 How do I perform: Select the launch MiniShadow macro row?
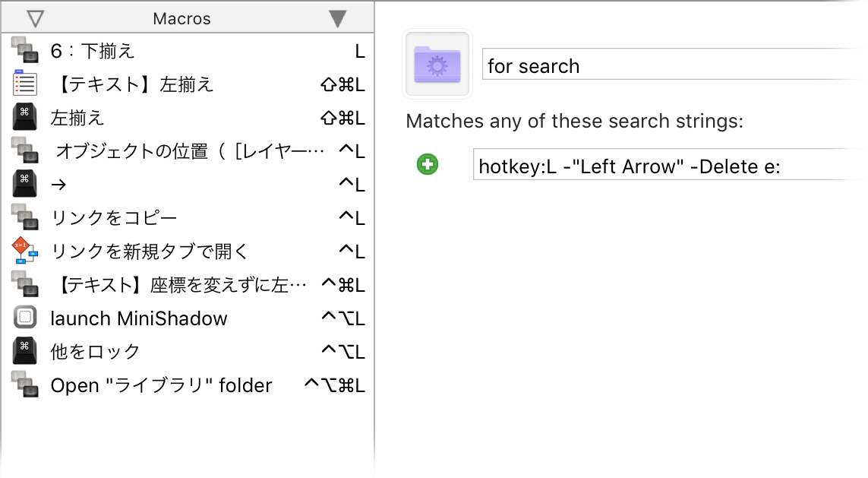[188, 318]
